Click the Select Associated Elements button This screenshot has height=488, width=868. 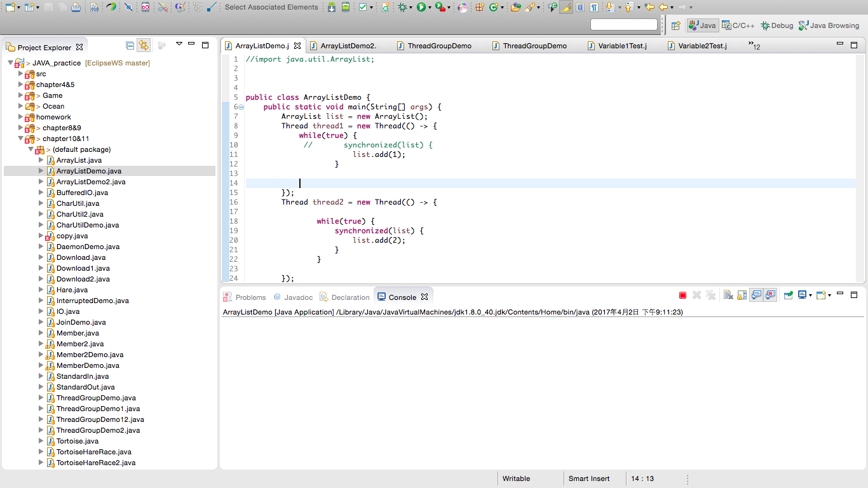[x=271, y=7]
